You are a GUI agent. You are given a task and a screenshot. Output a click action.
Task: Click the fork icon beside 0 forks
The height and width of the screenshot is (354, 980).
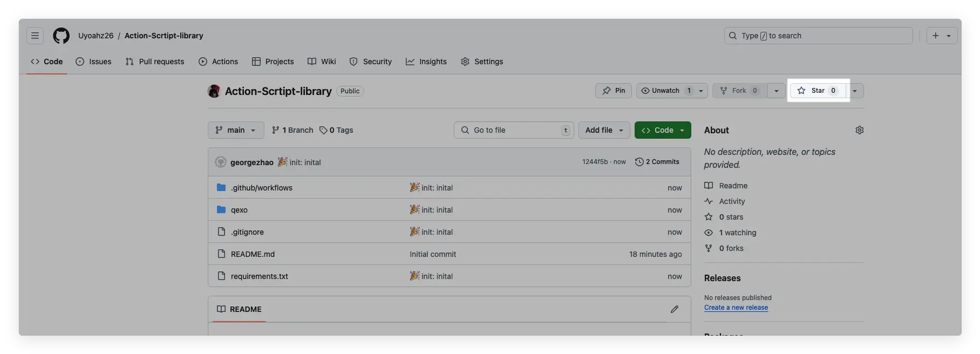709,248
